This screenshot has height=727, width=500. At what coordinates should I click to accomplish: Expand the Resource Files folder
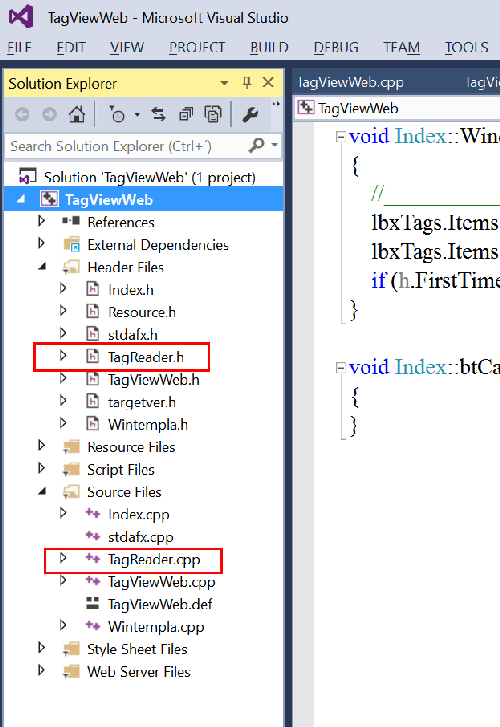click(41, 446)
